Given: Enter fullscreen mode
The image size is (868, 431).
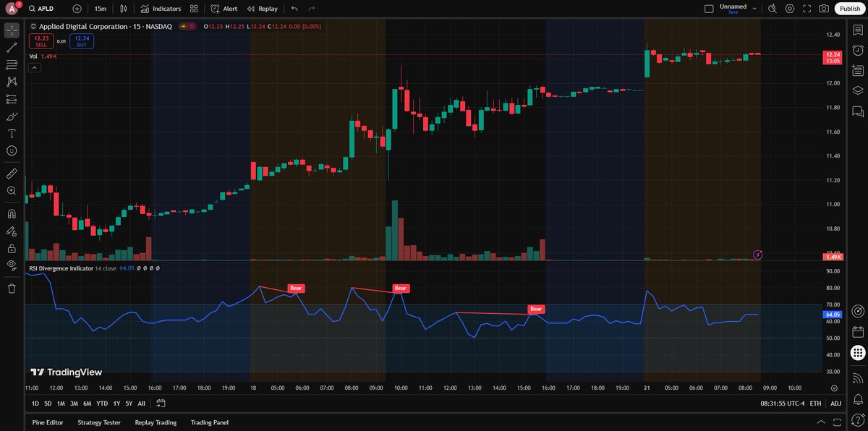Looking at the screenshot, I should click(x=807, y=9).
